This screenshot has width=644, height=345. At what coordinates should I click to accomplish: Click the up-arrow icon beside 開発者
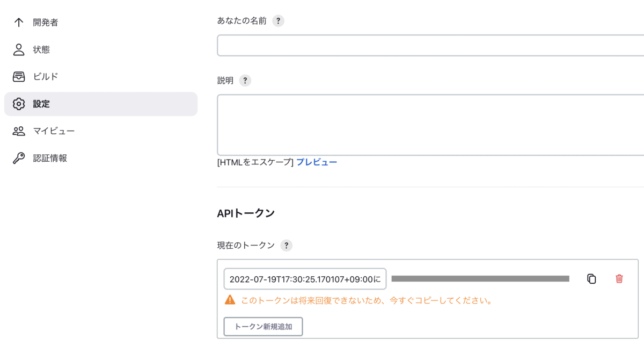click(x=19, y=23)
